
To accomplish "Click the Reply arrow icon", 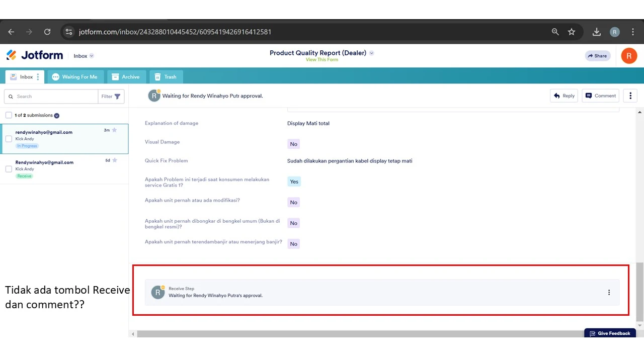I will pos(556,96).
